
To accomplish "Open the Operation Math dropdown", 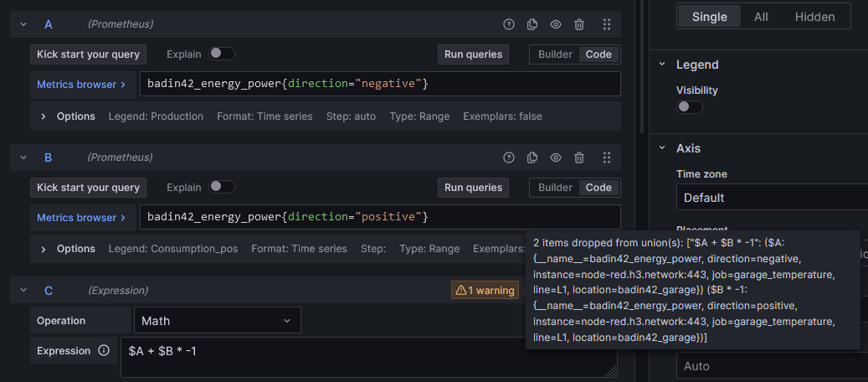I will [217, 321].
